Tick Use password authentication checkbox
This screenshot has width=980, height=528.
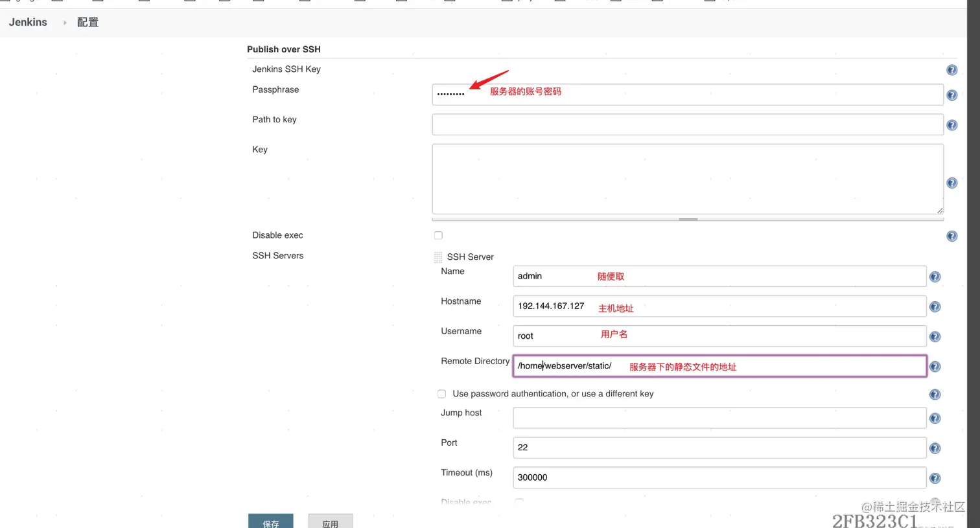[441, 394]
